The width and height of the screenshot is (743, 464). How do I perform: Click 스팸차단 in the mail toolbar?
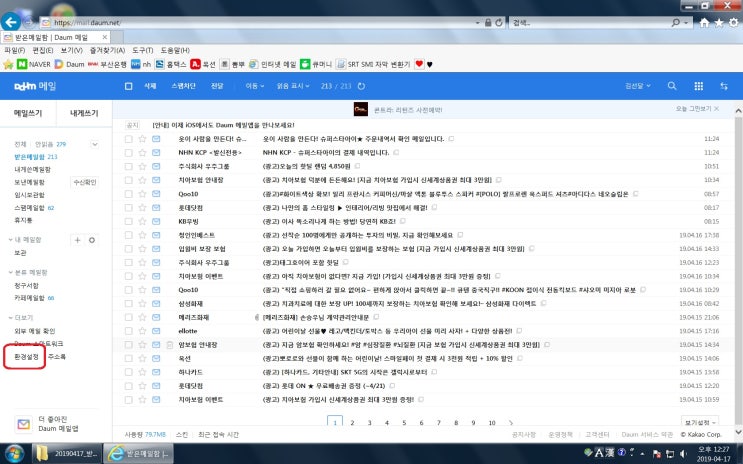click(183, 86)
